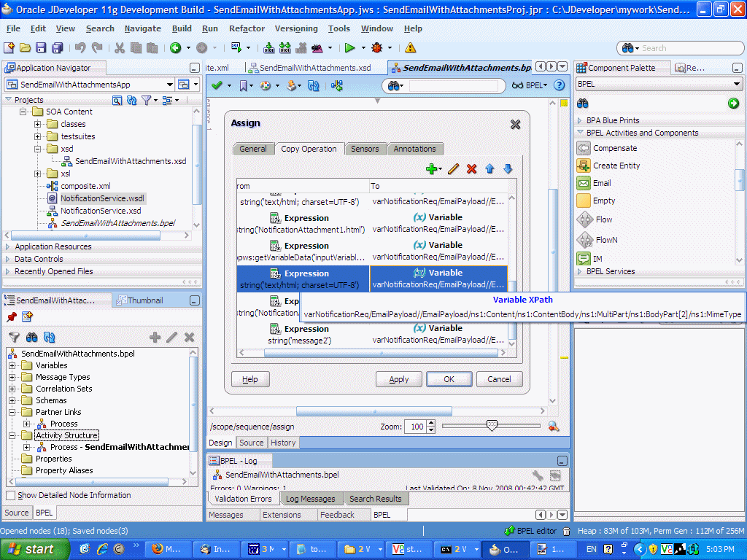Switch to the Sensors tab
The image size is (747, 560).
(365, 149)
